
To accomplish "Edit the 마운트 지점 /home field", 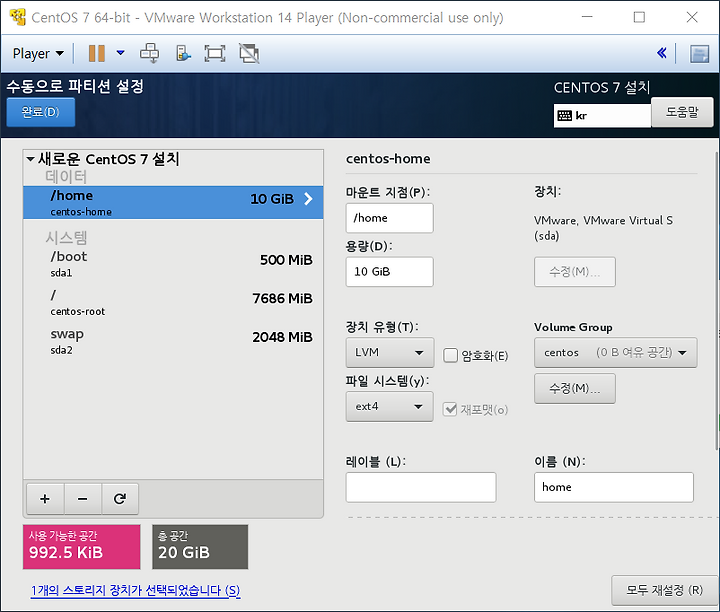I will tap(389, 218).
